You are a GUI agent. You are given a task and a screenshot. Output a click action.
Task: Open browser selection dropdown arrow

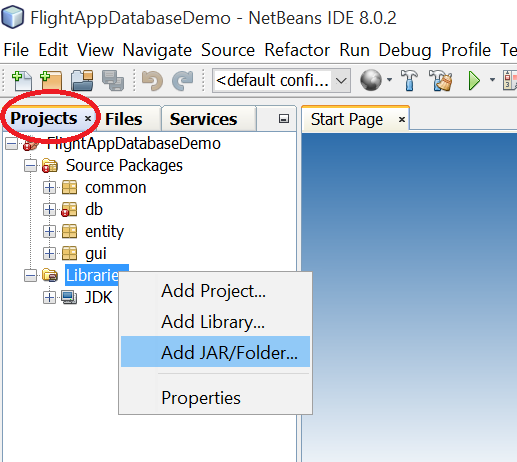tap(389, 80)
